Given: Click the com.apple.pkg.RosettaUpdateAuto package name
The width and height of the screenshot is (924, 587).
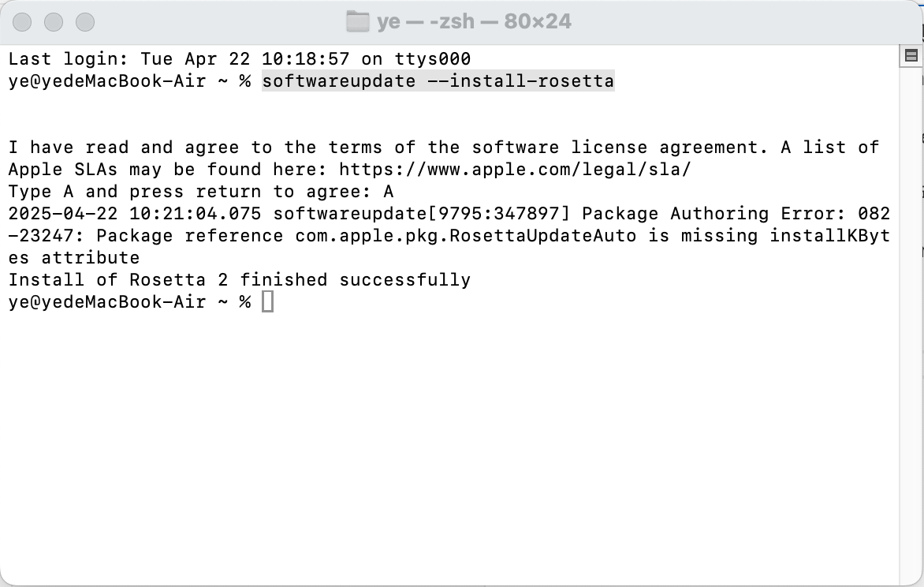Looking at the screenshot, I should tap(465, 235).
